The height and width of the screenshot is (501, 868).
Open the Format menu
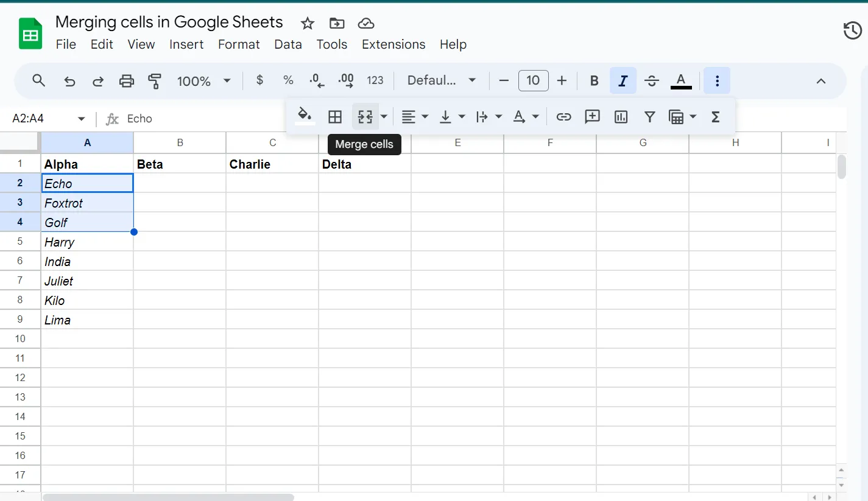[x=239, y=44]
